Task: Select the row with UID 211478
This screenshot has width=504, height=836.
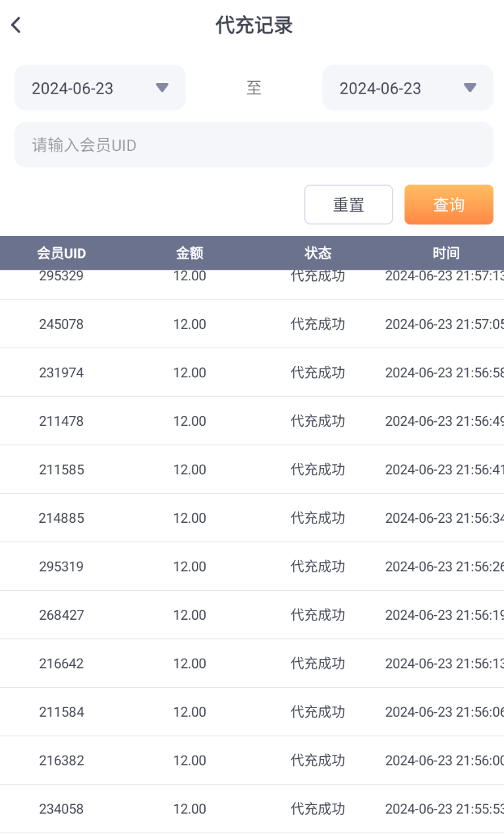Action: point(61,421)
